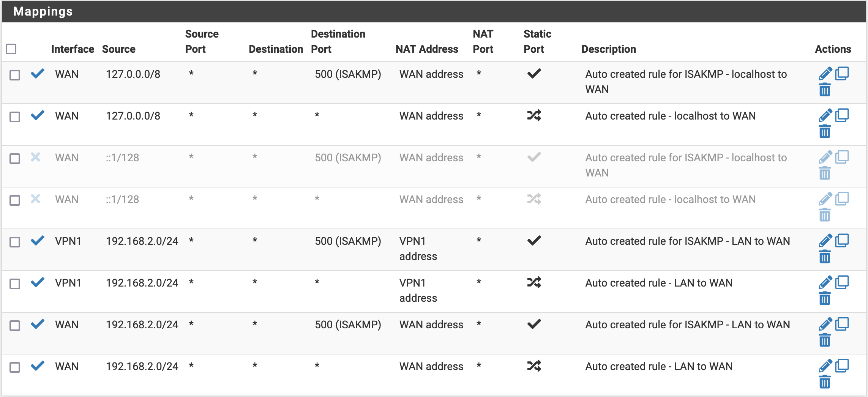Viewport: 868px width, 397px height.
Task: Edit the VPN1 ISAKMP LAN to WAN rule
Action: point(825,241)
